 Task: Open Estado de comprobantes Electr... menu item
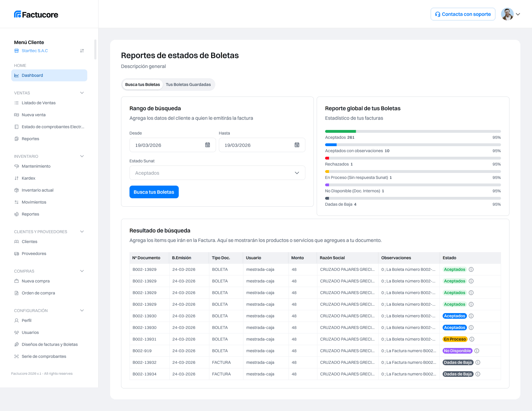click(x=49, y=127)
